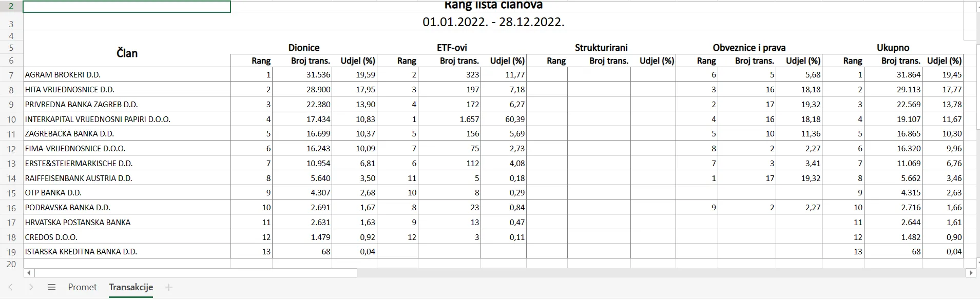Screen dimensions: 980x300
Task: Select row header 7
Action: pyautogui.click(x=11, y=75)
